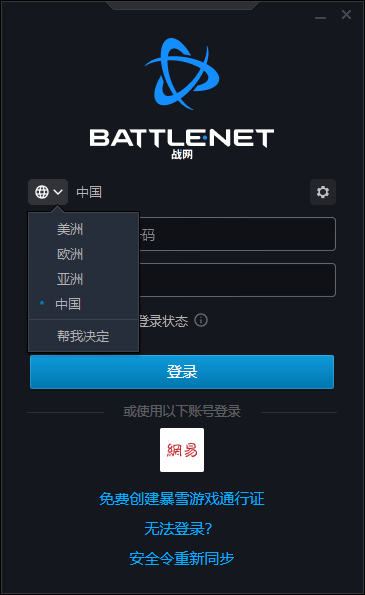Screen dimensions: 365x595
Task: Click the info icon beside 登录状态
Action: (x=201, y=320)
